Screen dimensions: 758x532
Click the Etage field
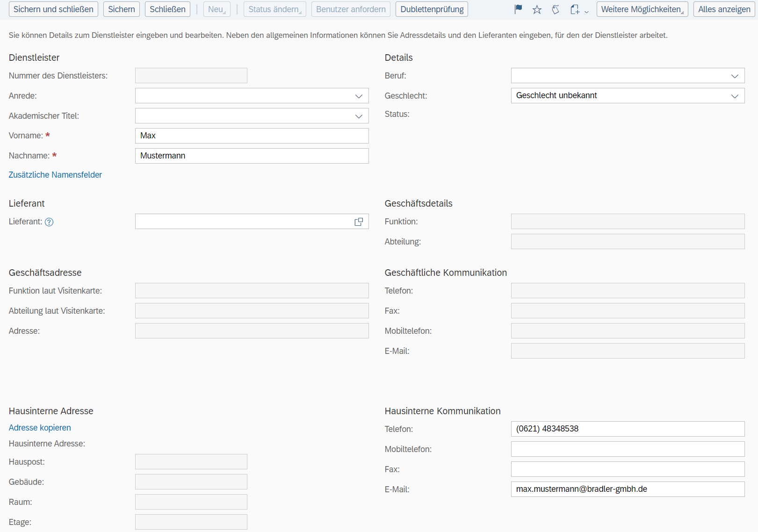191,522
